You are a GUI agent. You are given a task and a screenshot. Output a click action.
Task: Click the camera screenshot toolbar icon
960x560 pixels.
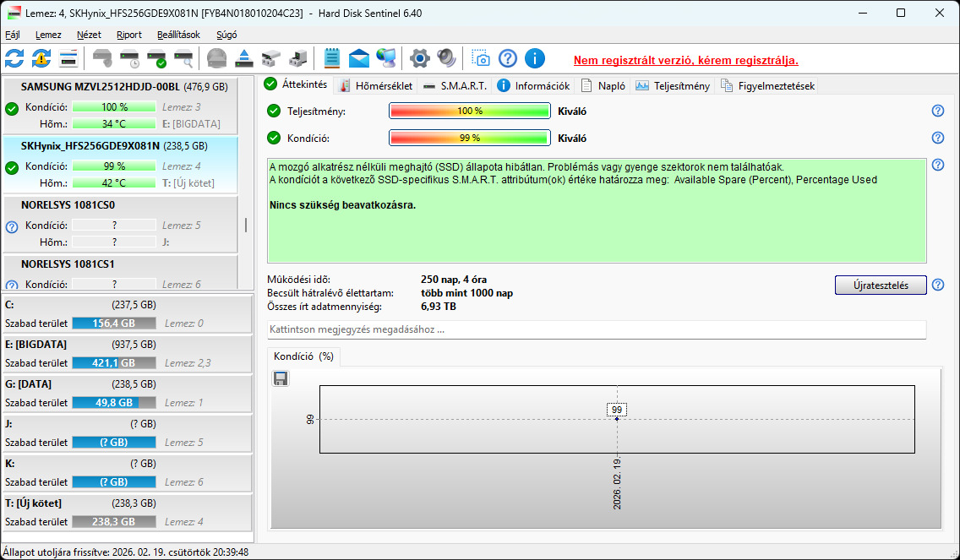[x=481, y=59]
